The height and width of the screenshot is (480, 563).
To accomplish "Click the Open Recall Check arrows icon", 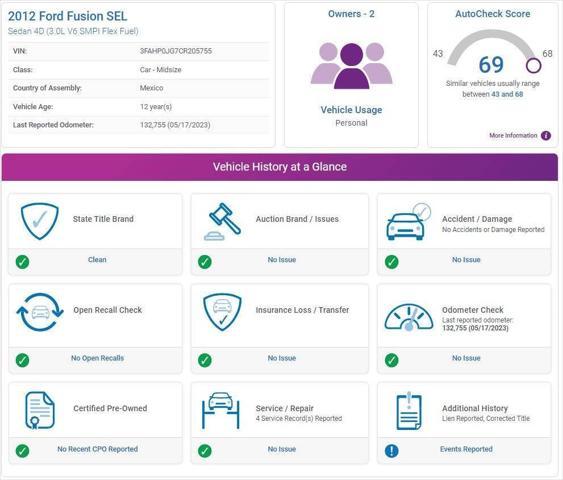I will click(40, 312).
